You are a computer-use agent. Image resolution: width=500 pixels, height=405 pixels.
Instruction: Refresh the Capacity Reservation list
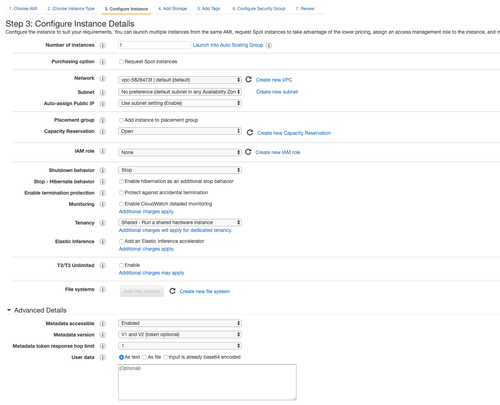pyautogui.click(x=250, y=133)
